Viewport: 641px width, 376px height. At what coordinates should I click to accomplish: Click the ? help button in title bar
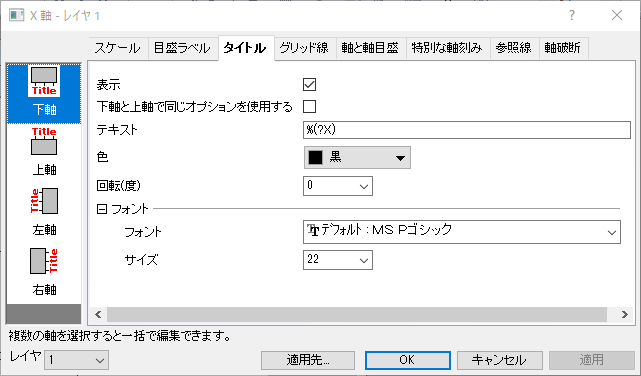[572, 16]
